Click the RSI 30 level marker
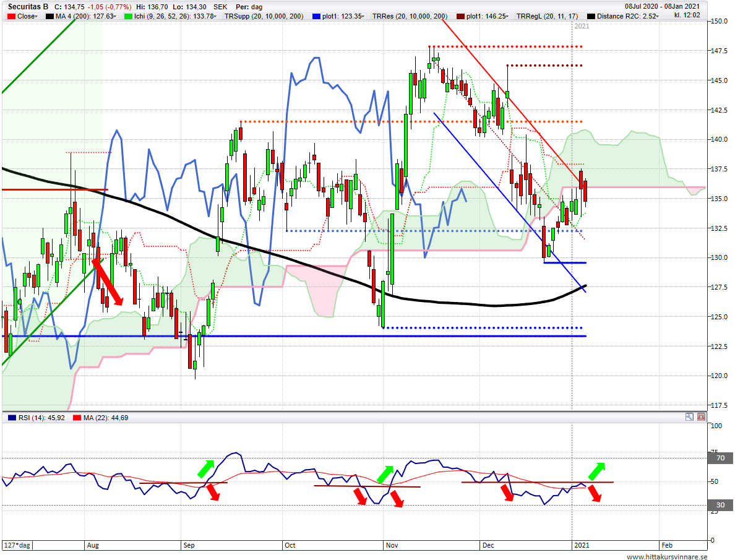Image resolution: width=735 pixels, height=560 pixels. click(x=721, y=505)
